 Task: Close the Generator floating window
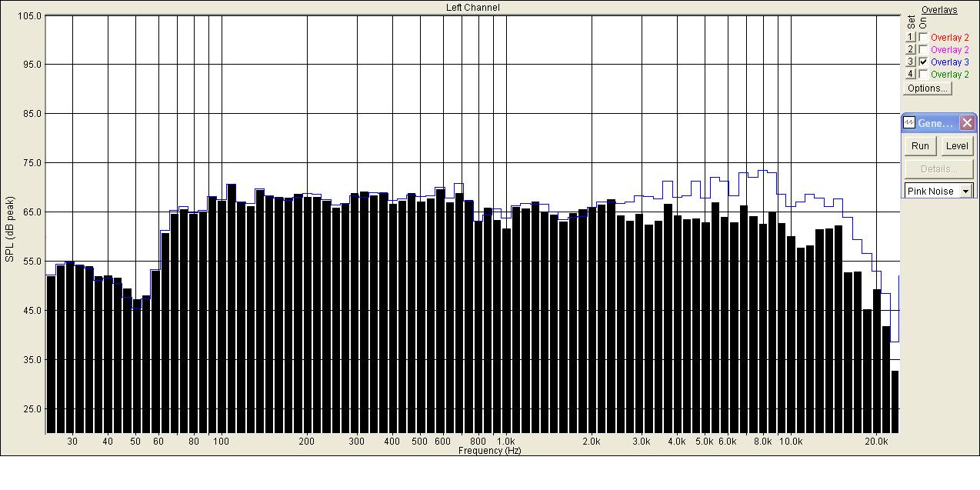pos(967,123)
